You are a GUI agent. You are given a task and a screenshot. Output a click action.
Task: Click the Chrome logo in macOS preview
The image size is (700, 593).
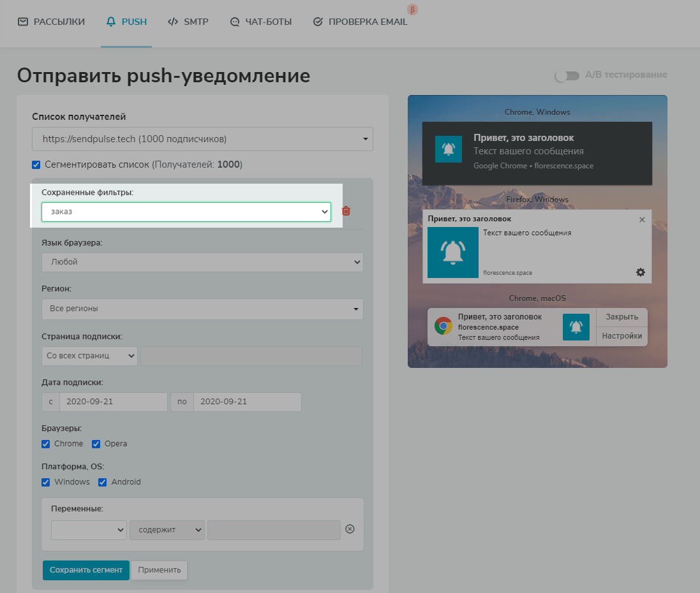pos(443,326)
